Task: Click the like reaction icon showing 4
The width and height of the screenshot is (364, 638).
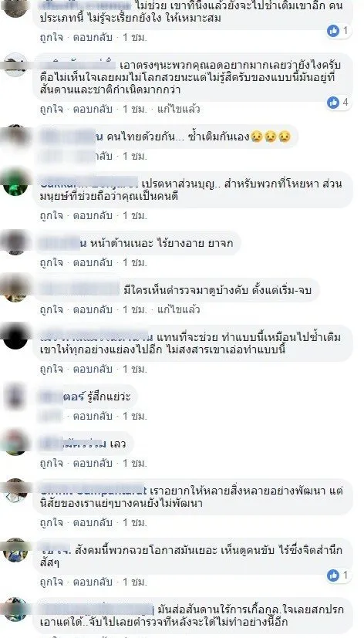Action: 333,103
